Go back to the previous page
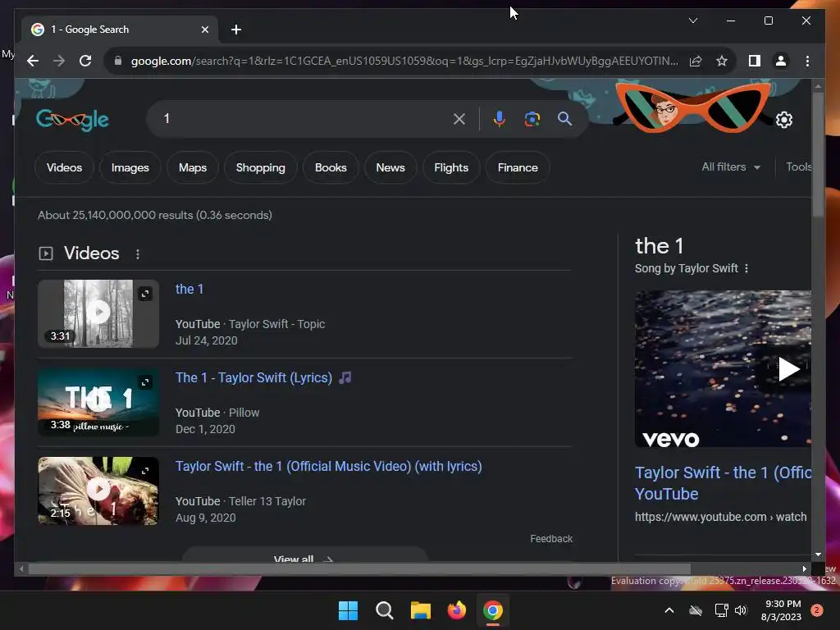Image resolution: width=840 pixels, height=630 pixels. pyautogui.click(x=33, y=61)
